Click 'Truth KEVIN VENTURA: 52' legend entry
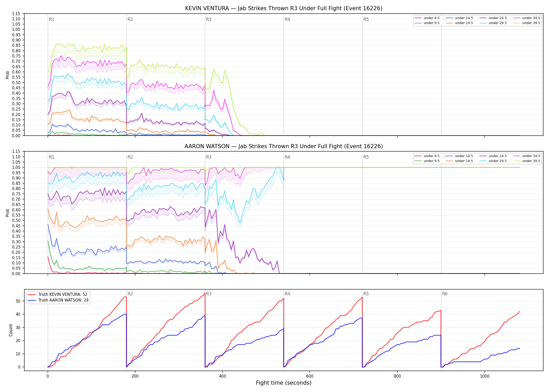Screen dimensions: 549x392 [58, 295]
